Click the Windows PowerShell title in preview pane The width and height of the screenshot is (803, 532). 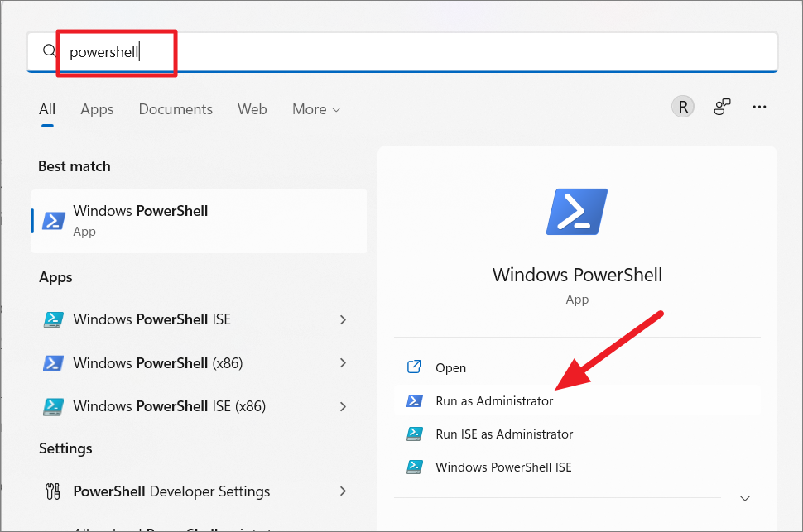coord(577,275)
